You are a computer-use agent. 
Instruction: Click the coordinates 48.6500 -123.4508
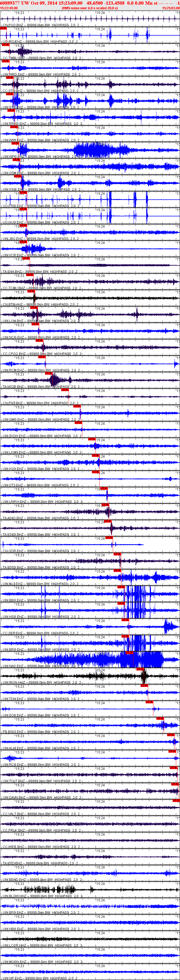[x=105, y=3]
